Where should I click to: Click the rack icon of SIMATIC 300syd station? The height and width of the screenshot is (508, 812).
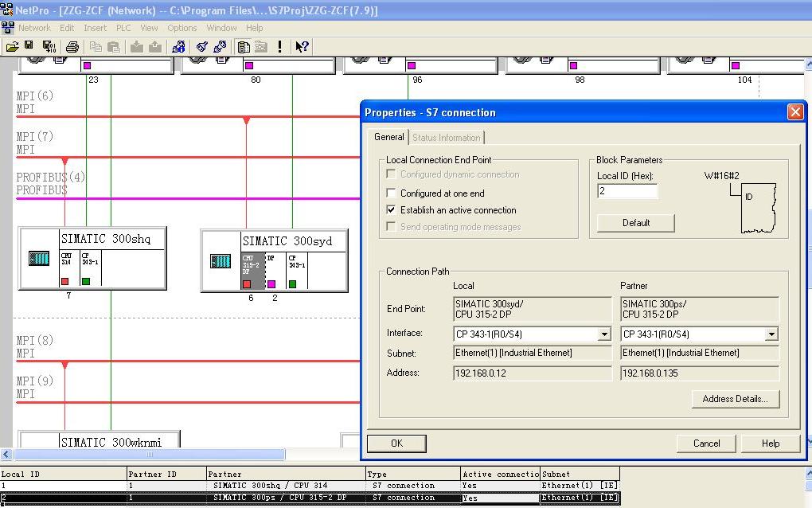(x=221, y=261)
